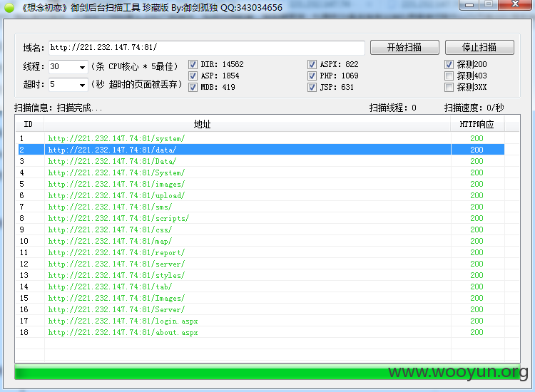
Task: Toggle the PHP: 1069 checkbox
Action: [x=312, y=76]
